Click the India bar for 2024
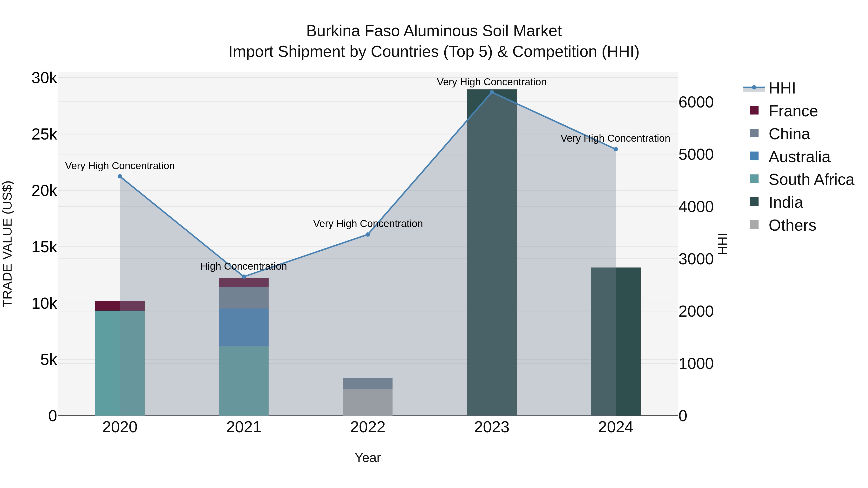 [616, 341]
